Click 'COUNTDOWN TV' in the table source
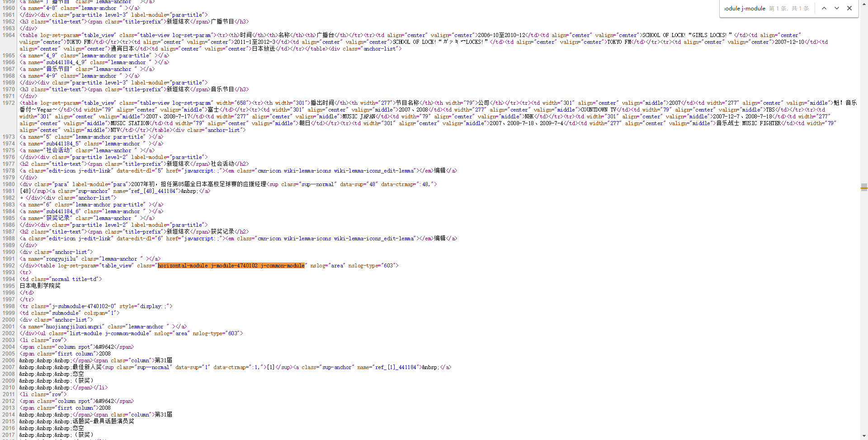Image resolution: width=868 pixels, height=440 pixels. point(599,110)
